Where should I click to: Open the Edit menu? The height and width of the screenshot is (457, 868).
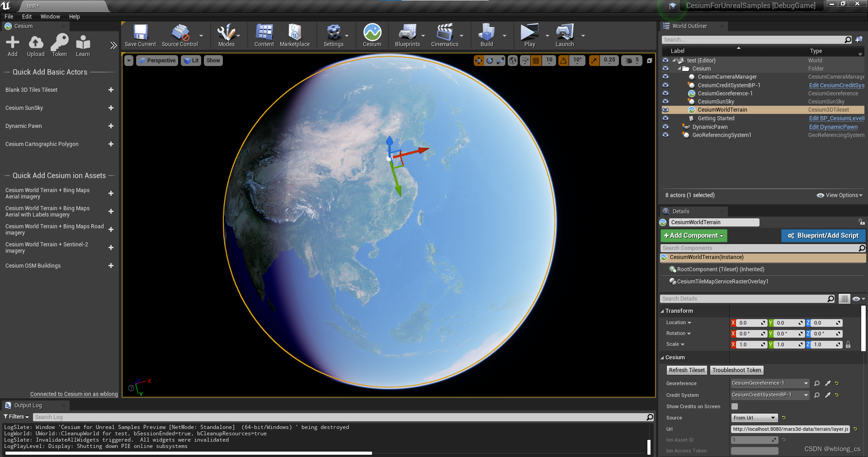tap(27, 16)
